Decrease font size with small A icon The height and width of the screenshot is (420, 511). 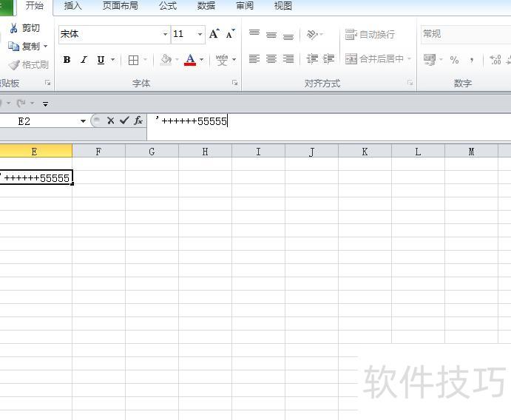(x=230, y=34)
